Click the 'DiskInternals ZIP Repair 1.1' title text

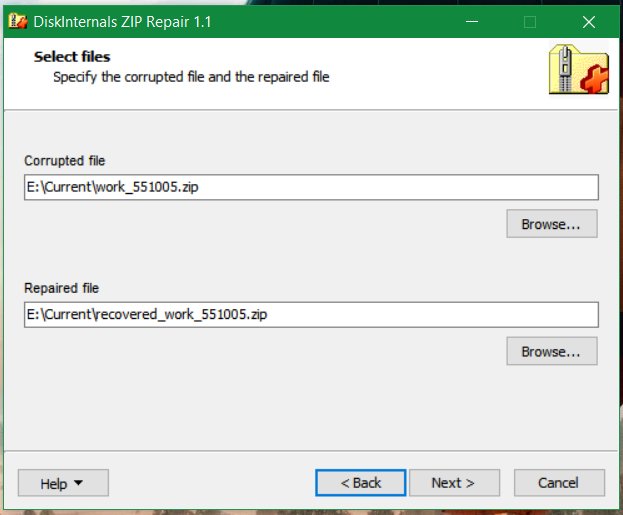coord(122,22)
